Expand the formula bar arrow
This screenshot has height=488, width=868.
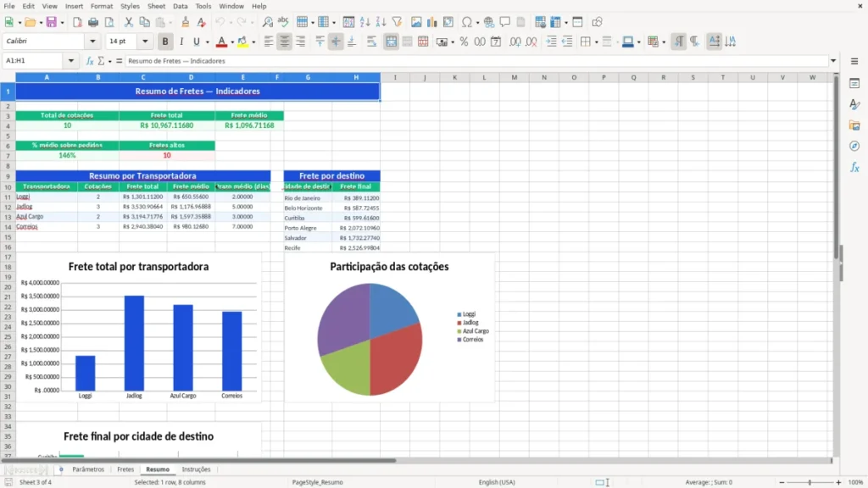(x=833, y=61)
